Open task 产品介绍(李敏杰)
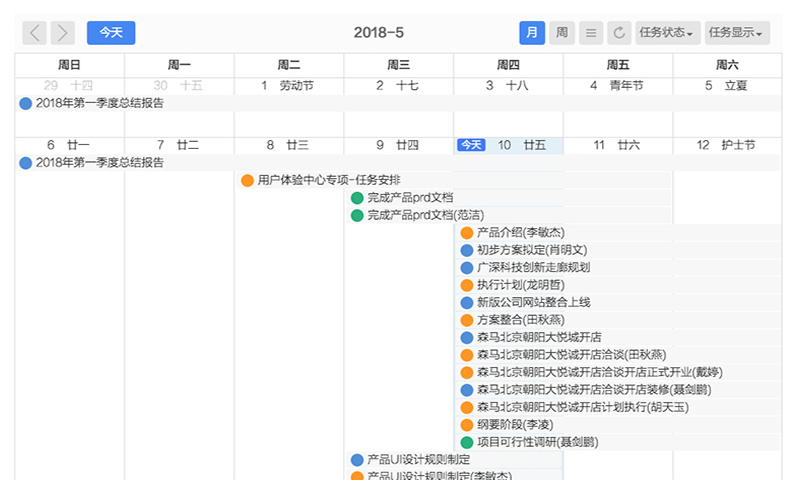Screen dimensions: 800x500 tap(520, 233)
